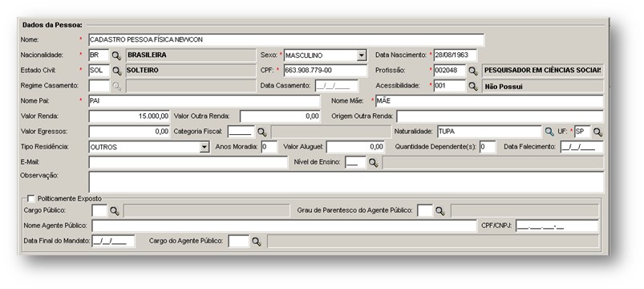
Task: Click the Observação text area
Action: click(346, 182)
